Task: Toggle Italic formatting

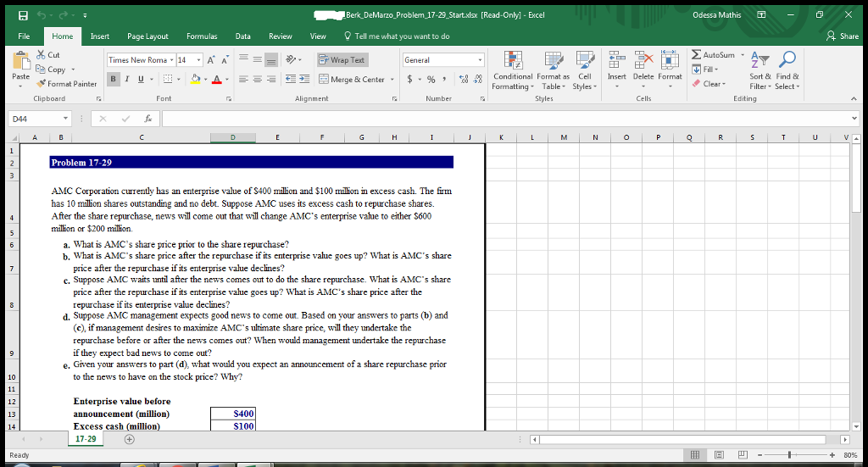Action: [127, 79]
